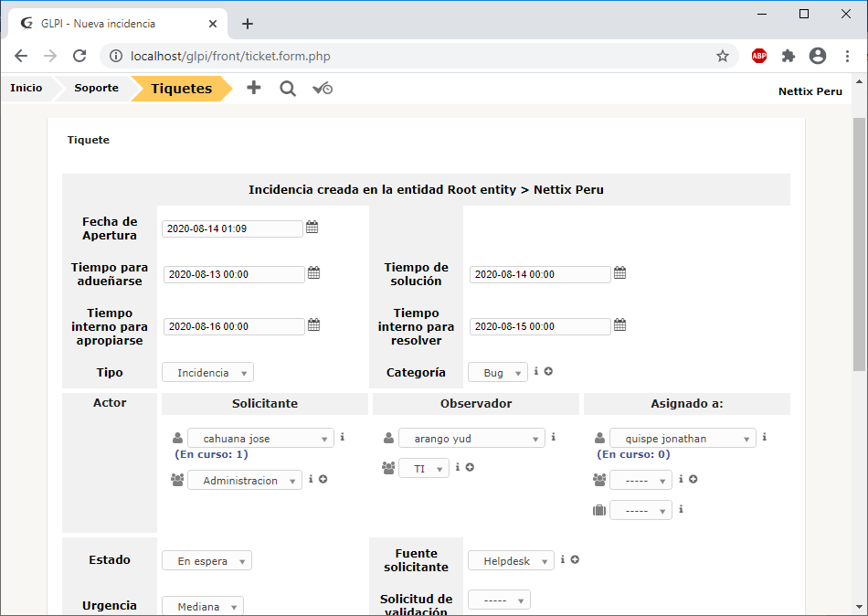Click the Nettix Peru entity link
Viewport: 868px width, 616px height.
pos(810,91)
